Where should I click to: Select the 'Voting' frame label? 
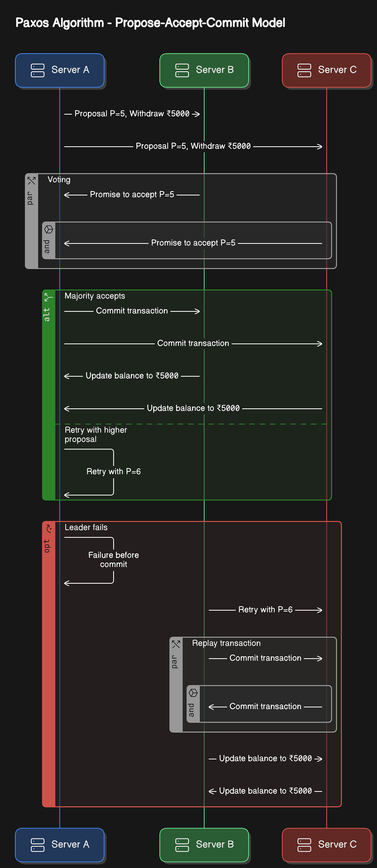pos(59,180)
